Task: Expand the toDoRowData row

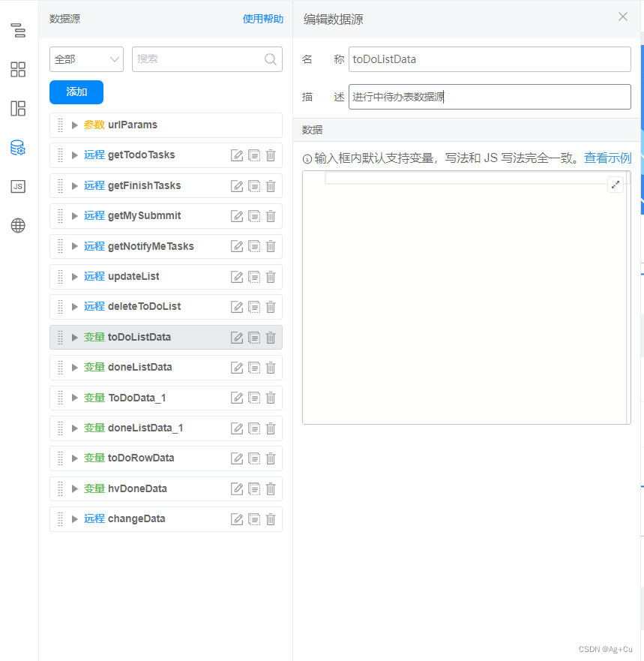Action: tap(74, 458)
